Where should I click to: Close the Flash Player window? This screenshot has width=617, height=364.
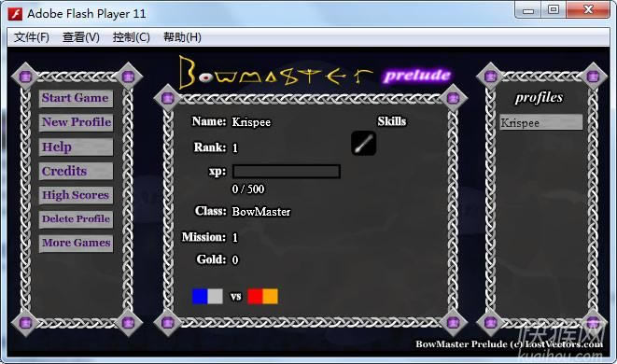(588, 10)
